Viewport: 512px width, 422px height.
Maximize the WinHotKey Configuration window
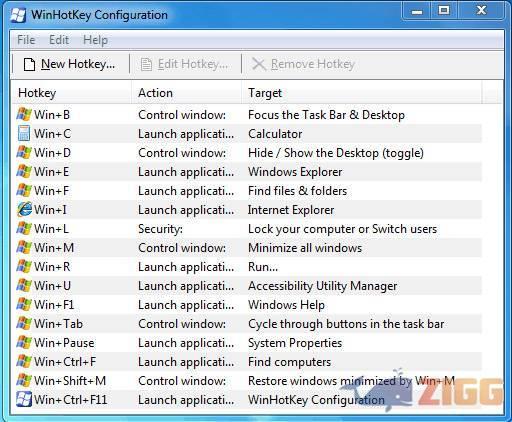444,10
